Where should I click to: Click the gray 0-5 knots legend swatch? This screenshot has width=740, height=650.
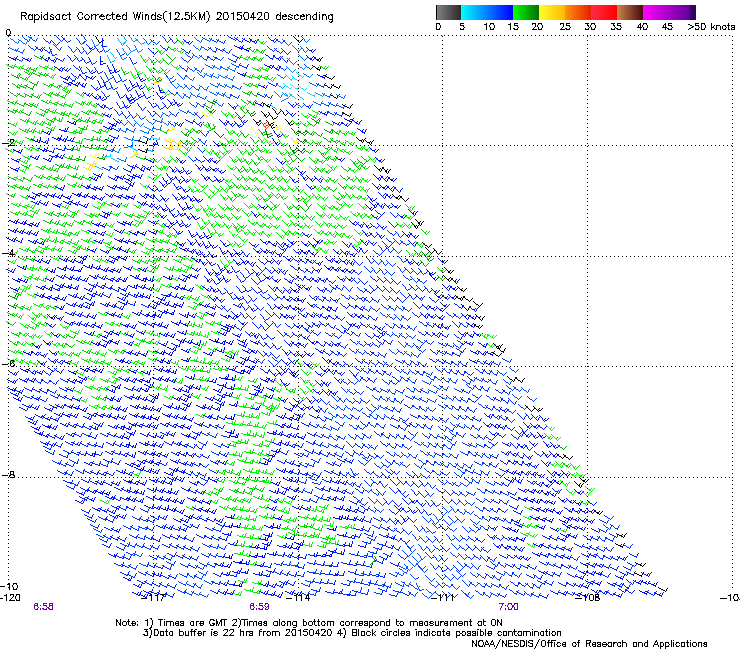[448, 12]
